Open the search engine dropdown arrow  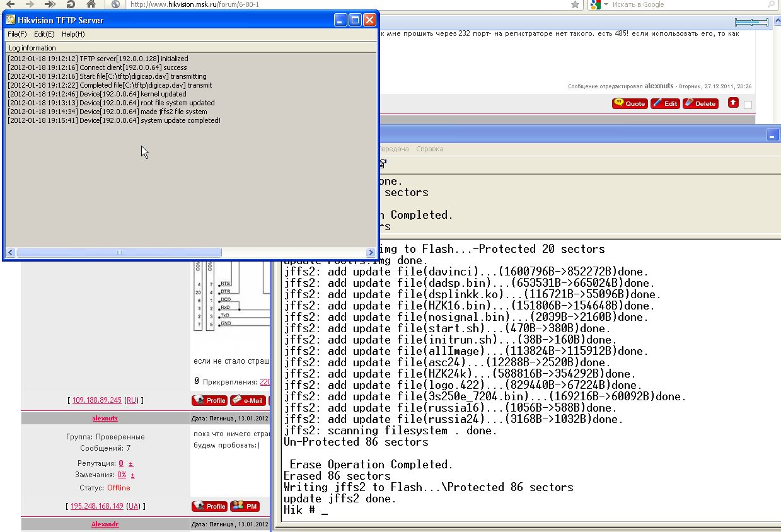coord(606,4)
